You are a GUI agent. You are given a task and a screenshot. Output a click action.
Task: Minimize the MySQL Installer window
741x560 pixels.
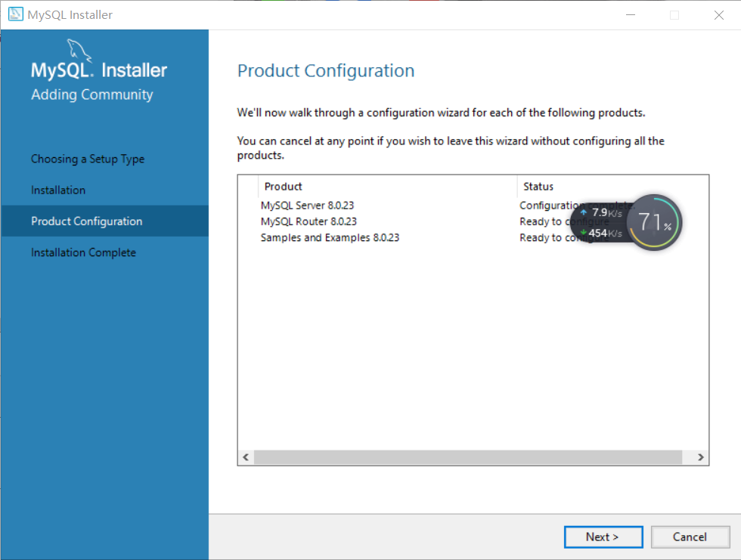(631, 15)
